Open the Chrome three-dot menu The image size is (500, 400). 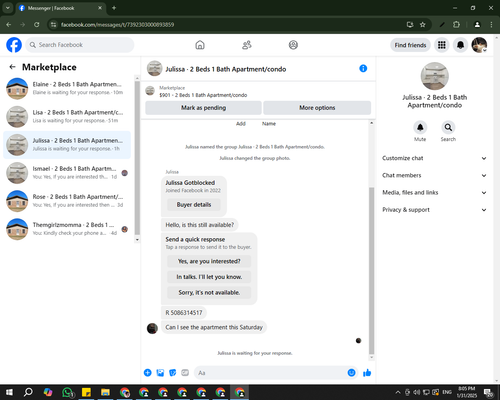(491, 25)
